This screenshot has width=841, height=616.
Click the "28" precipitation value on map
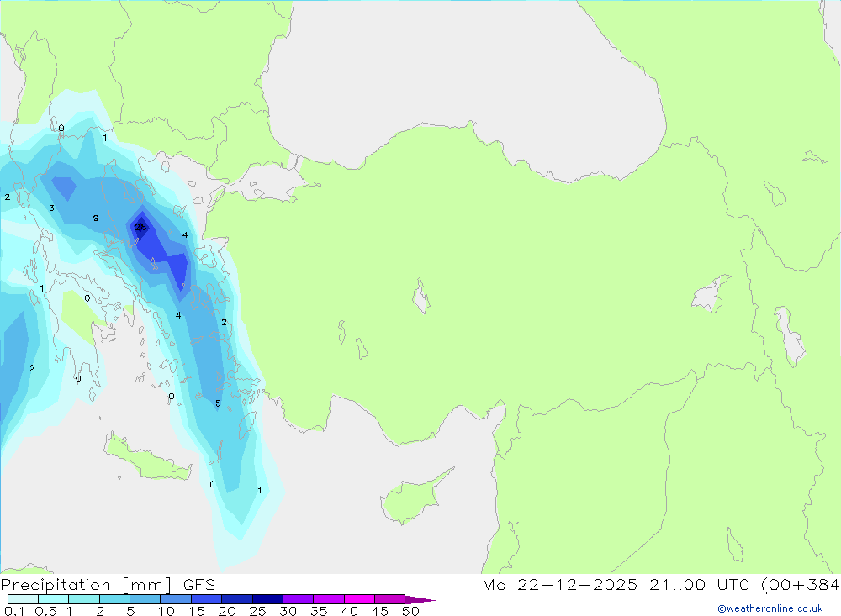[x=140, y=227]
